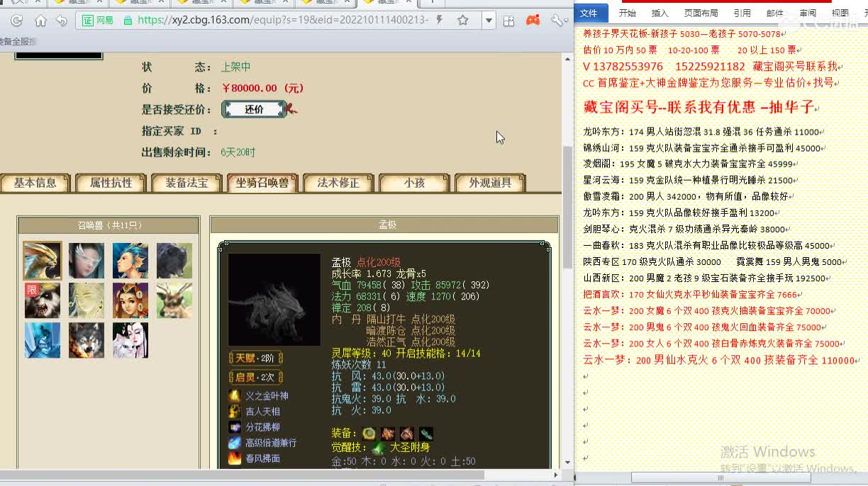Click the 网易 certificate badge in address bar

tap(99, 21)
